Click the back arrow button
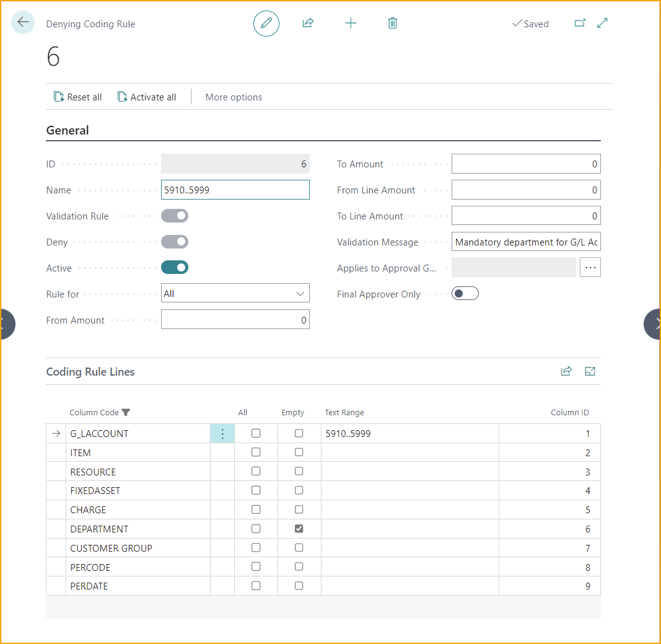The height and width of the screenshot is (644, 661). pos(23,23)
